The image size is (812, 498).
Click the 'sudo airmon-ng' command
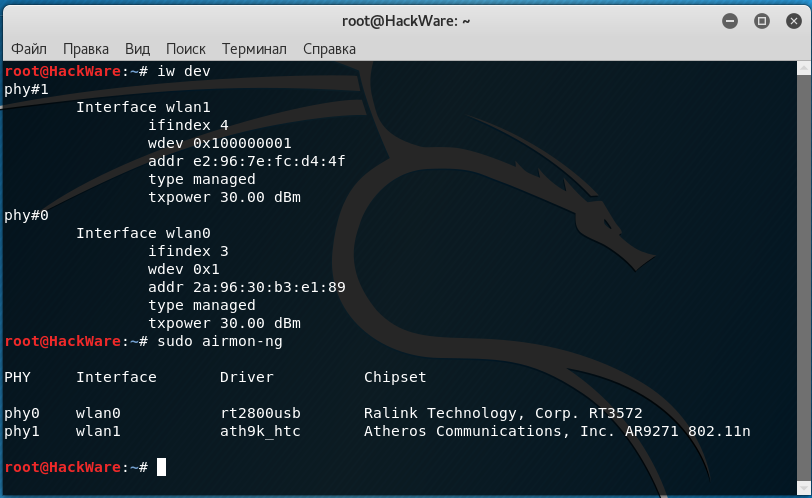(220, 341)
